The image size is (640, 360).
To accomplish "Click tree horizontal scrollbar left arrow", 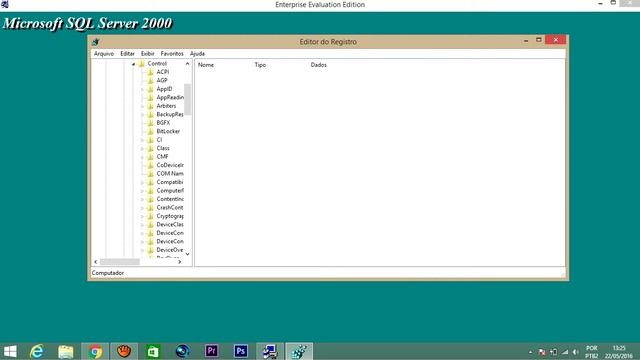I will [96, 262].
